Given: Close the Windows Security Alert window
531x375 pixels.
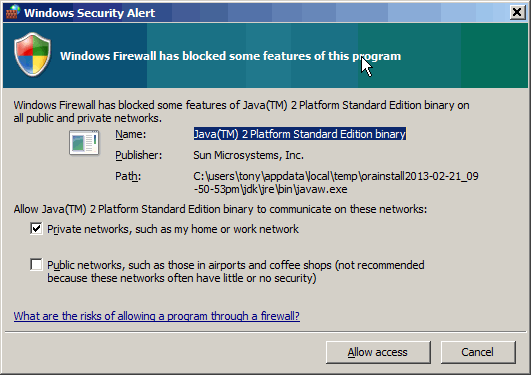Looking at the screenshot, I should pos(517,13).
